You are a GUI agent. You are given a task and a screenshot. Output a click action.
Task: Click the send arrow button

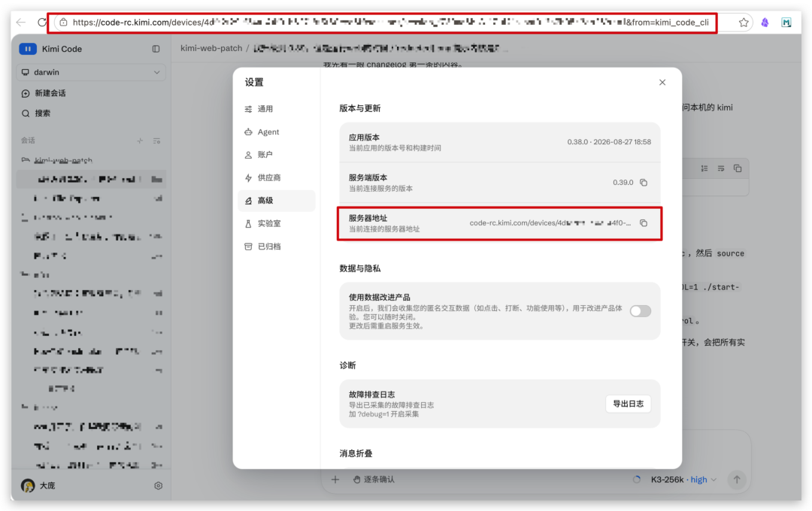737,479
